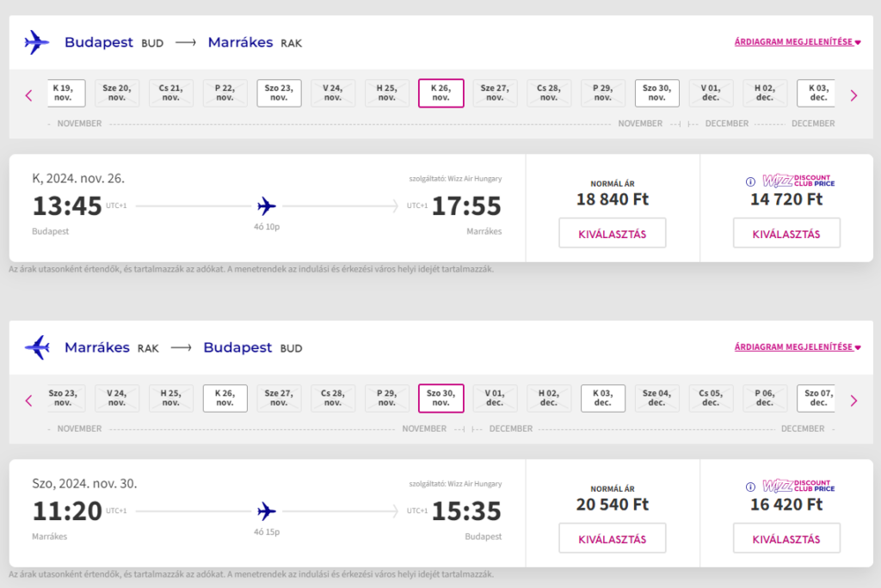Expand return Árdiagram megjelenítése price chart
This screenshot has width=881, height=588.
pos(798,347)
